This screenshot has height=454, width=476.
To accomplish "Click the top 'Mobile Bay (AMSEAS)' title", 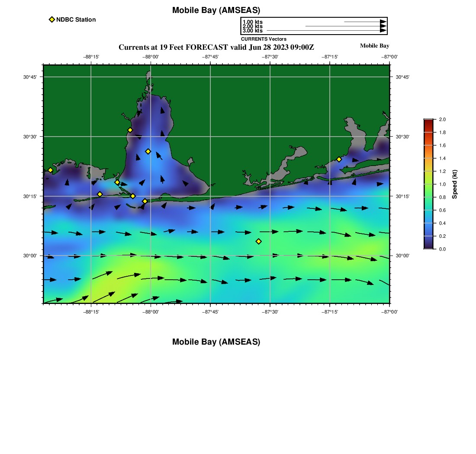I will tap(216, 10).
